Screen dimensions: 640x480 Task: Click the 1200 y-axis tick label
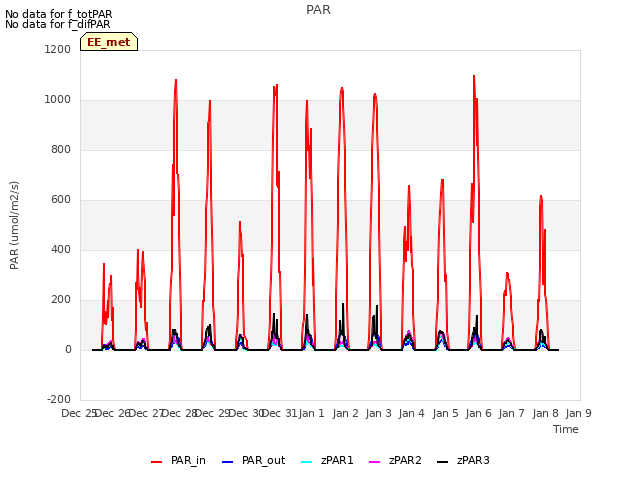57,49
